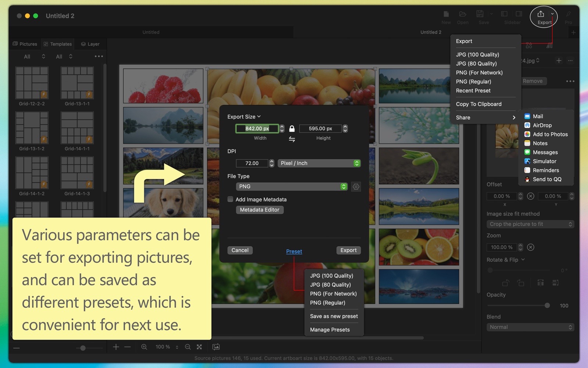Click the zoom in magnifier icon
588x368 pixels.
point(144,347)
